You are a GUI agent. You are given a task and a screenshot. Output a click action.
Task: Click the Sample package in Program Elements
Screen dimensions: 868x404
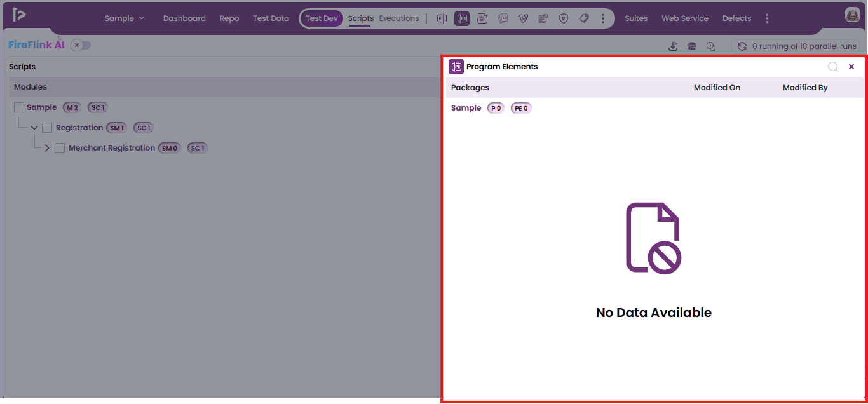pyautogui.click(x=466, y=108)
